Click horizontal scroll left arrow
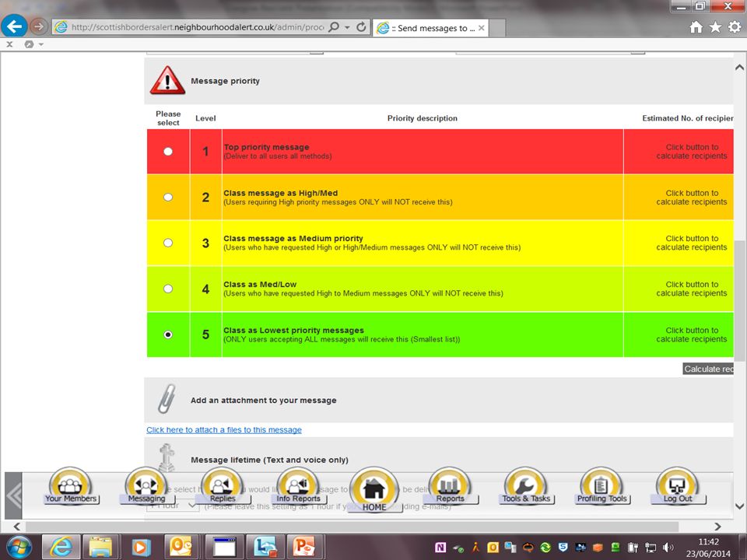This screenshot has width=747, height=560. [16, 527]
